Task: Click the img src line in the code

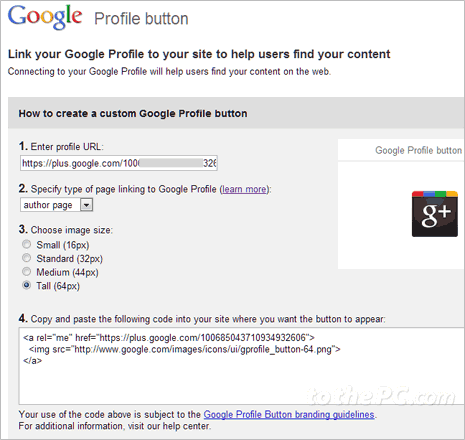Action: click(x=185, y=349)
